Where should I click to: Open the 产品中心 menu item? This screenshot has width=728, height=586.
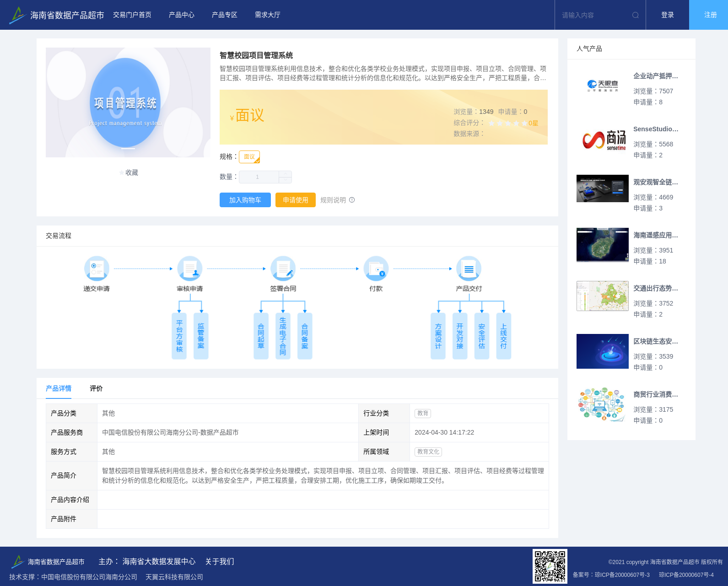[182, 15]
